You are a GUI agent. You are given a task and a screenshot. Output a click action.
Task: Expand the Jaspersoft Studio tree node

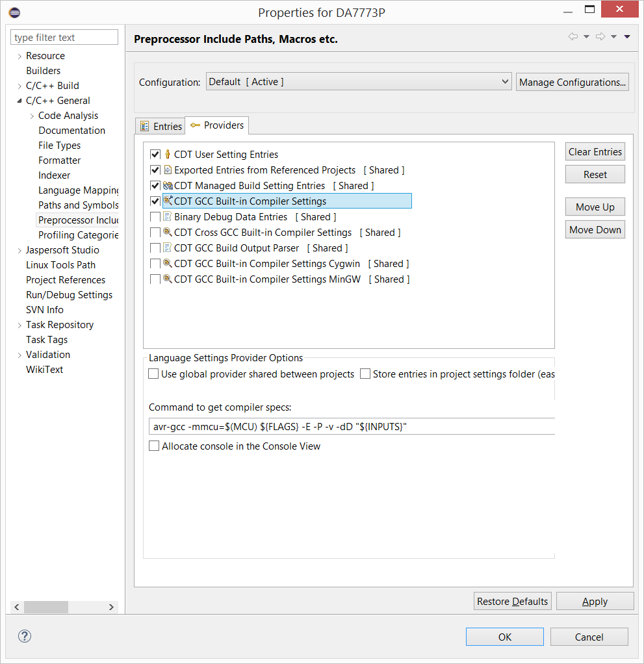[19, 250]
